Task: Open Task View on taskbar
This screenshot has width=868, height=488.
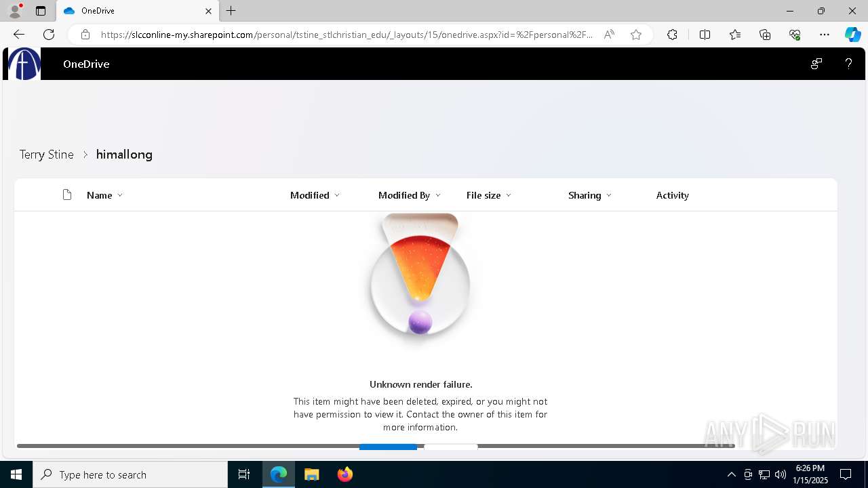Action: pyautogui.click(x=244, y=474)
